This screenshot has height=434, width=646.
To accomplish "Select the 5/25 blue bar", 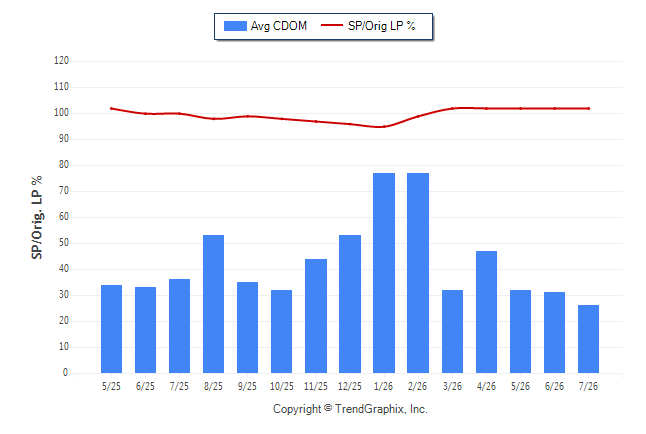I will click(x=111, y=329).
